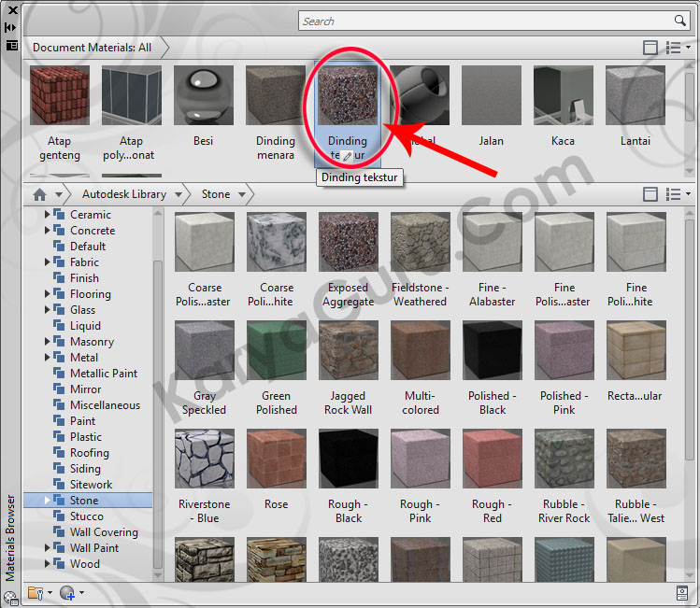Click the Home library icon
Viewport: 700px width, 608px height.
coord(39,194)
